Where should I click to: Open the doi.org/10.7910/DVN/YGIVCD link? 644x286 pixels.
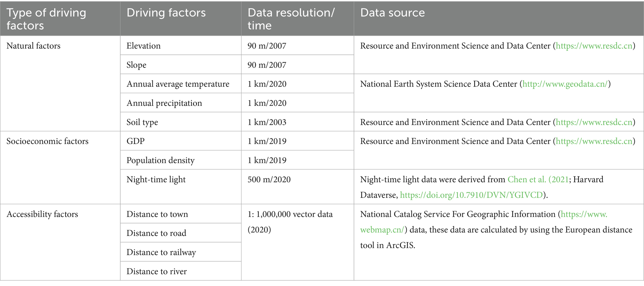pos(471,195)
